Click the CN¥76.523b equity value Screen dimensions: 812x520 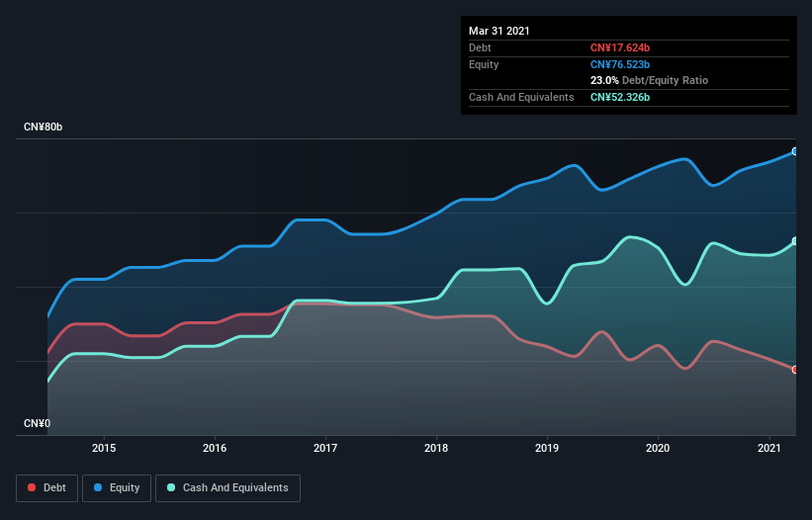620,64
